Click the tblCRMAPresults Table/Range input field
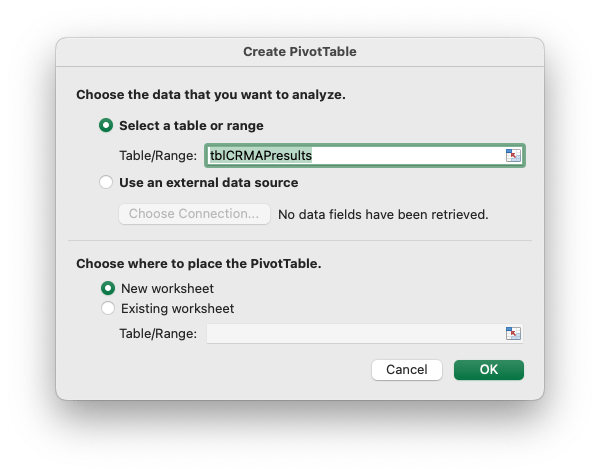The image size is (600, 474). 355,155
